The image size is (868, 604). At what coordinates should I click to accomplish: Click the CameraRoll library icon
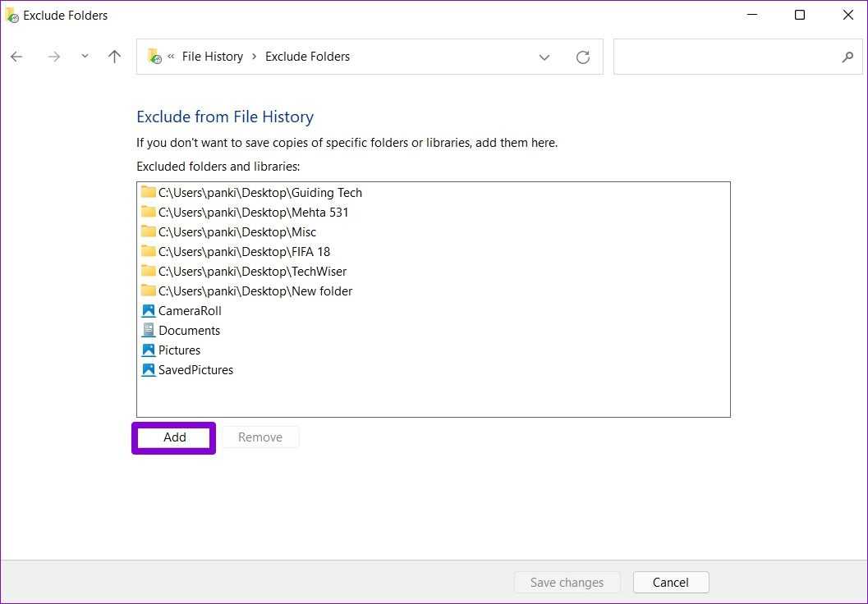point(148,311)
